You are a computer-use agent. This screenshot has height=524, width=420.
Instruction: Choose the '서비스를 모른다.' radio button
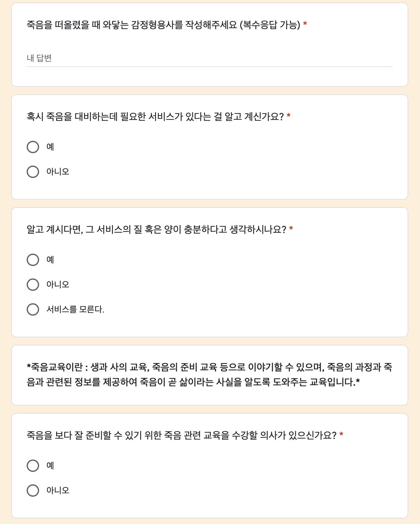(33, 309)
